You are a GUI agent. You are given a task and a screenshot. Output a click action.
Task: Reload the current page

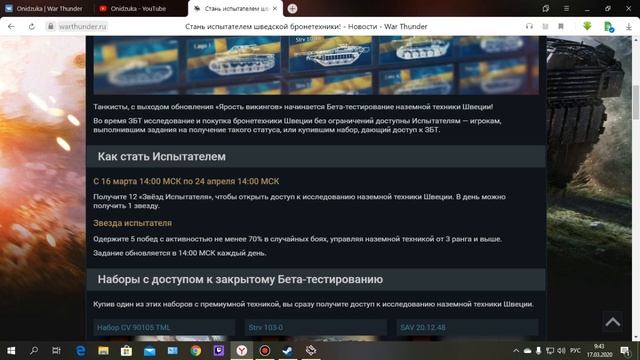tap(31, 27)
